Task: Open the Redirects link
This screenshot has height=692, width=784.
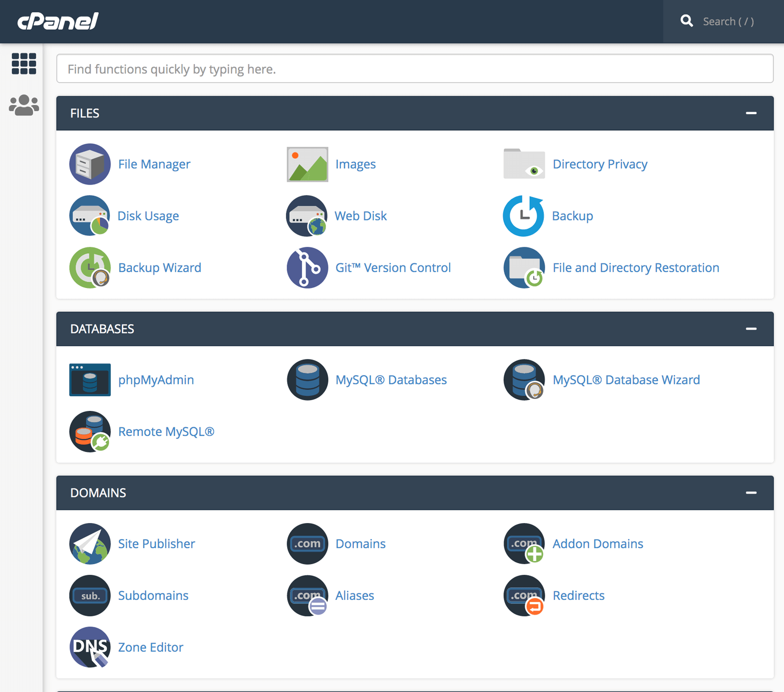Action: [579, 596]
